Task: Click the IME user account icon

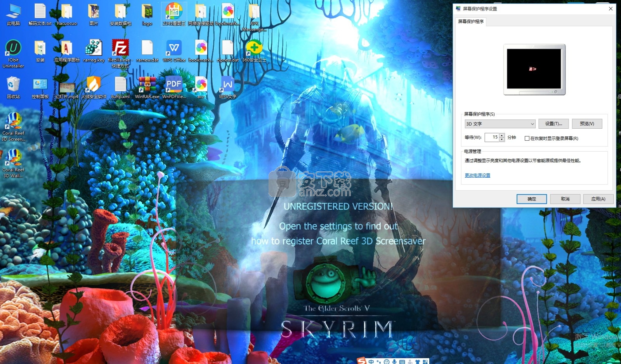Action: (x=410, y=362)
